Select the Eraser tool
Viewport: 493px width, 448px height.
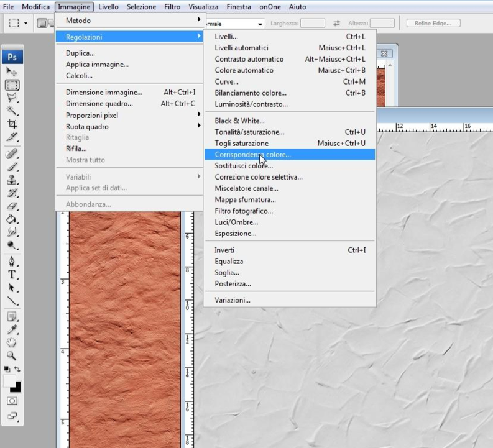point(12,206)
